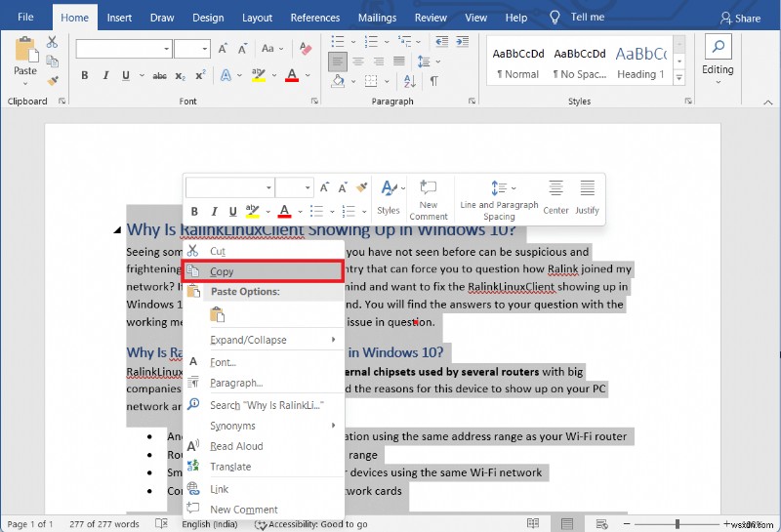Choose Cut from the context menu
Image resolution: width=781 pixels, height=532 pixels.
pyautogui.click(x=264, y=251)
